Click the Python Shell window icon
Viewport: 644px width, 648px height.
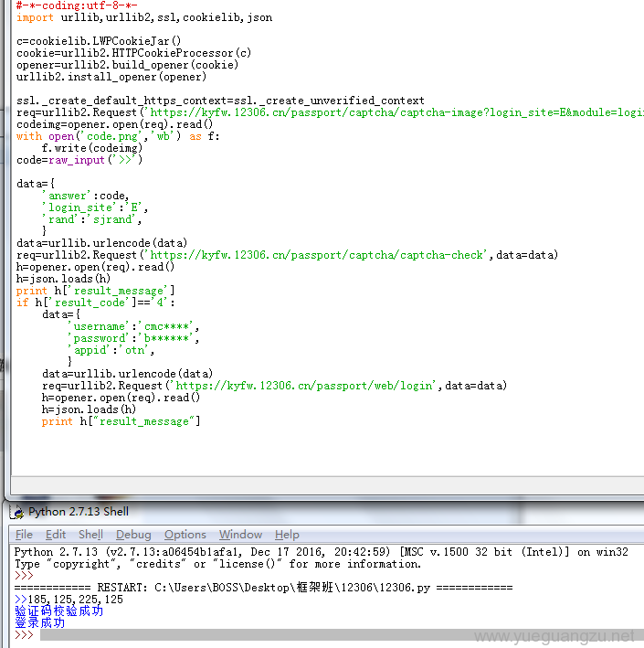(x=17, y=512)
